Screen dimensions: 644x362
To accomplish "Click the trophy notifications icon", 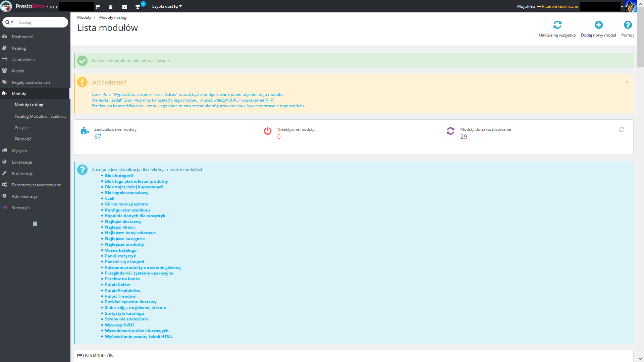I will click(138, 7).
